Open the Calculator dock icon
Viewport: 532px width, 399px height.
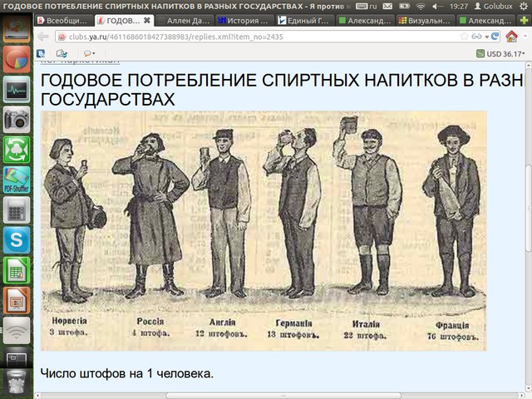[17, 210]
